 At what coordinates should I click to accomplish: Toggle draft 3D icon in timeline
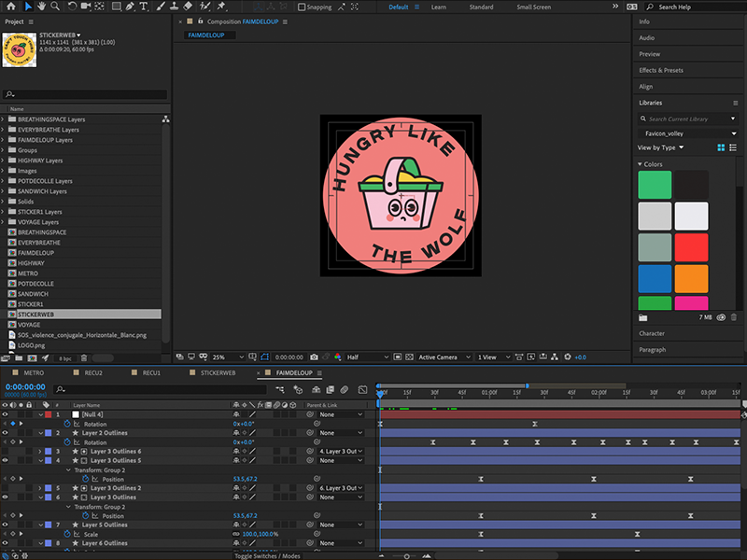click(298, 389)
